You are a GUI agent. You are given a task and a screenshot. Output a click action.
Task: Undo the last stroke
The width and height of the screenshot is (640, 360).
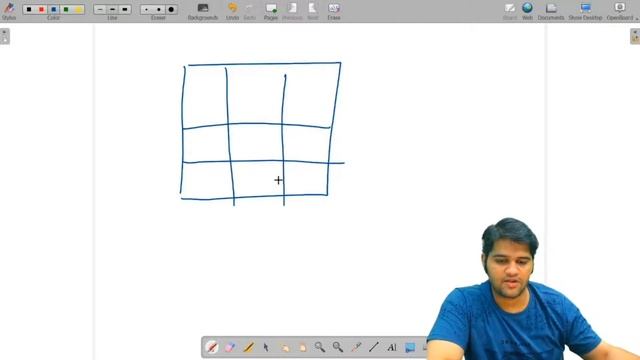232,11
